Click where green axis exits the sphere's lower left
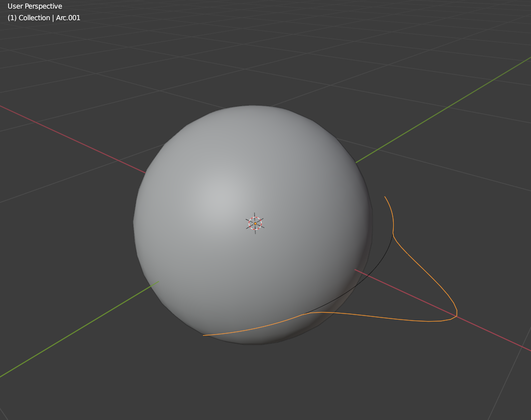 tap(158, 282)
